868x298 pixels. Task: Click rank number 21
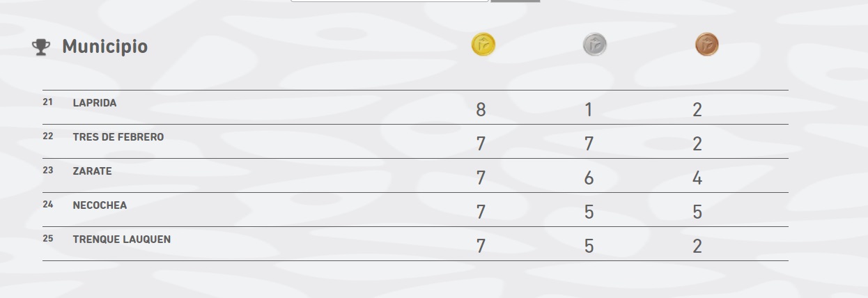[47, 102]
